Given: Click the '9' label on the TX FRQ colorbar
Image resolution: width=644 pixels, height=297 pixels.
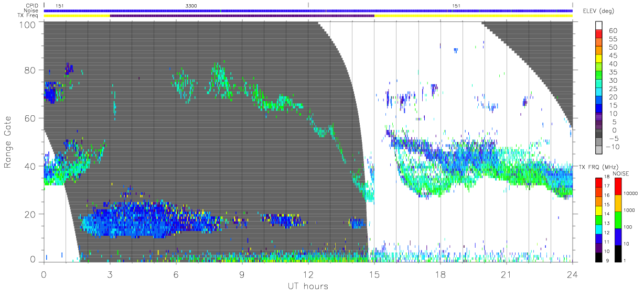Looking at the screenshot, I should (607, 260).
